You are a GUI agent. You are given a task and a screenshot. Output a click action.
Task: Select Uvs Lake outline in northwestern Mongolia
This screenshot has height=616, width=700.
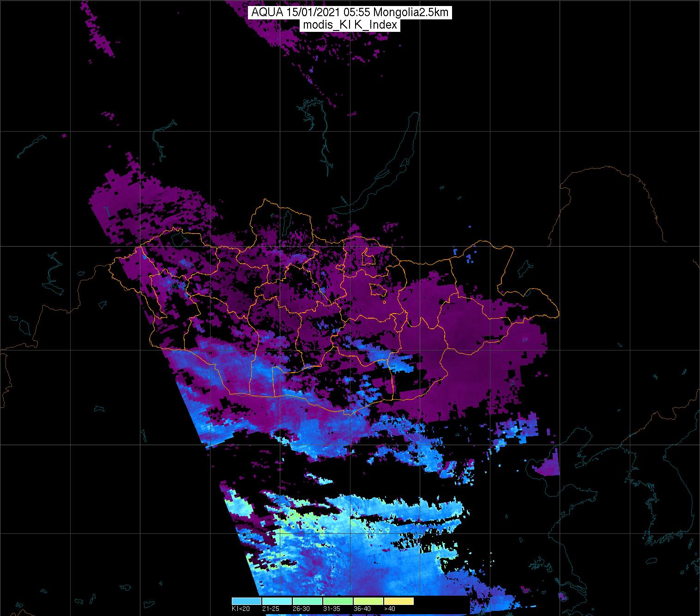178,239
